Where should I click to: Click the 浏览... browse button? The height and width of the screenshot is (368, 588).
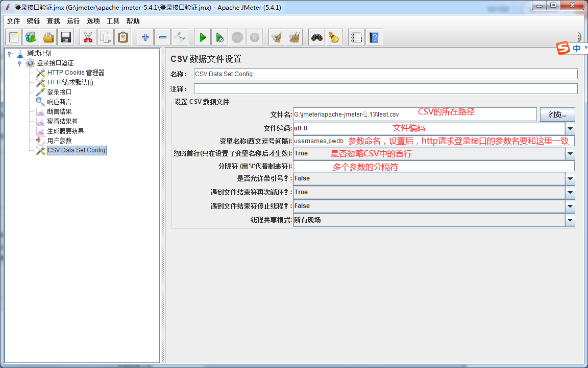coord(557,114)
